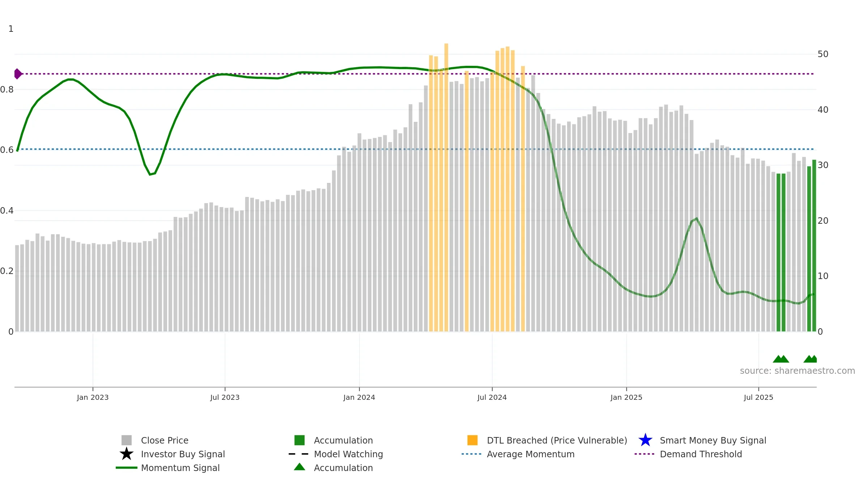Click the Jul 2025 axis label
The image size is (868, 488).
tap(758, 398)
